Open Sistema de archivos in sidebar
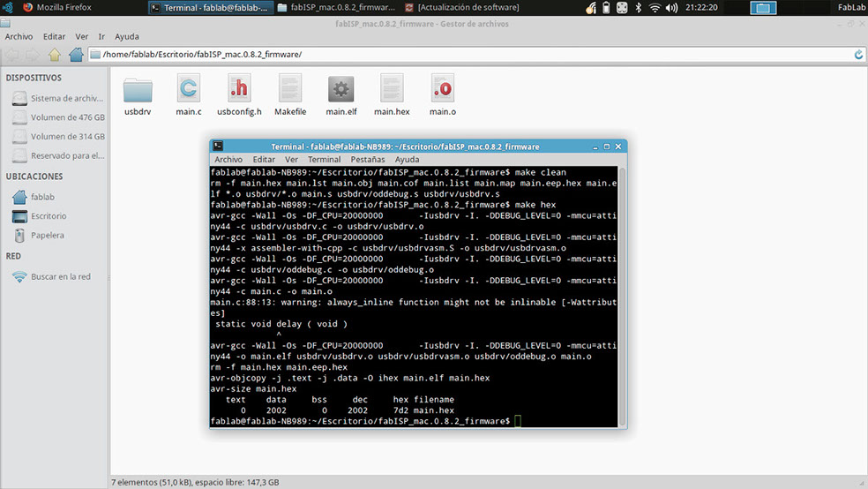The width and height of the screenshot is (868, 489). [58, 98]
